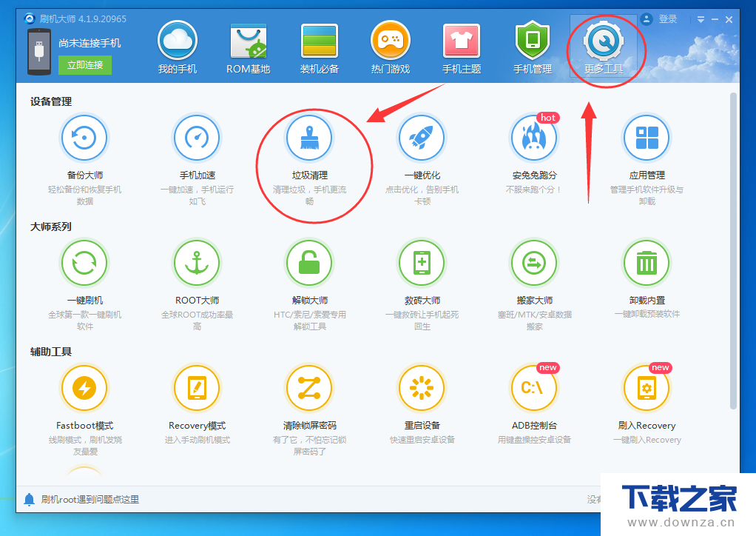Open 刷入Recovery gear tablet icon

click(x=647, y=388)
